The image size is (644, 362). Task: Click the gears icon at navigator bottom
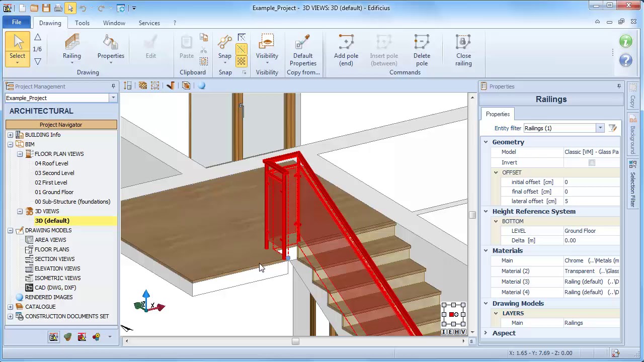96,337
